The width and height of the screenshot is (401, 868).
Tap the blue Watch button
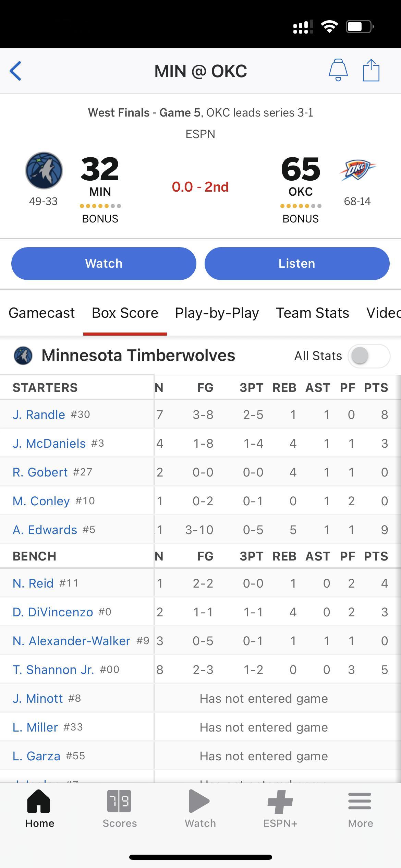[104, 264]
